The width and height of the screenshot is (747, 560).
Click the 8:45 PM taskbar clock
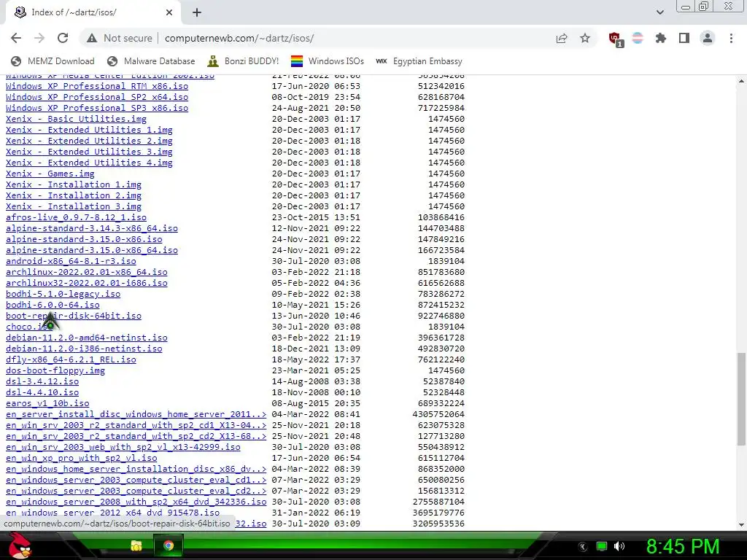[x=682, y=546]
